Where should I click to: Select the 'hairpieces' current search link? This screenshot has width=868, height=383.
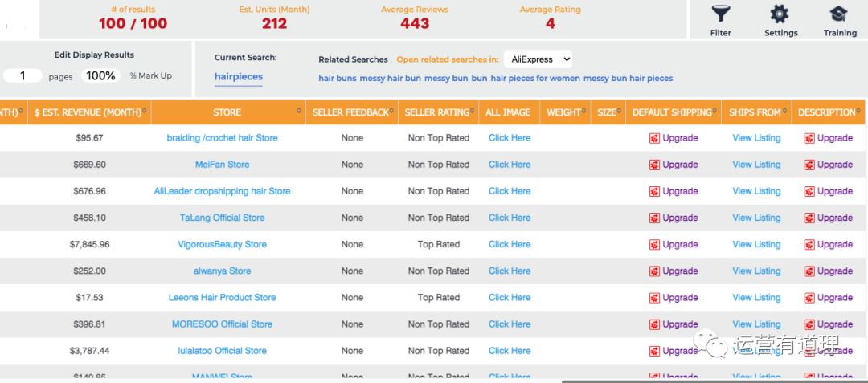point(238,76)
